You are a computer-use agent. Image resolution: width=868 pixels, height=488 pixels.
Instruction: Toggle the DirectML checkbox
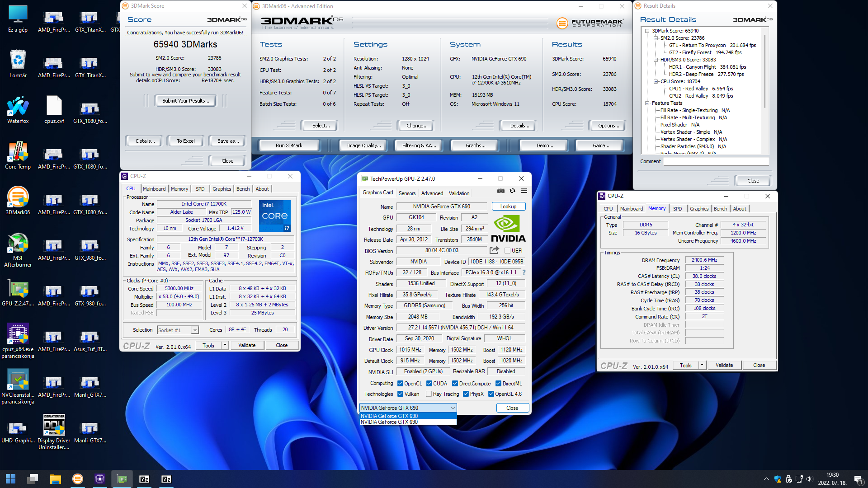(498, 384)
